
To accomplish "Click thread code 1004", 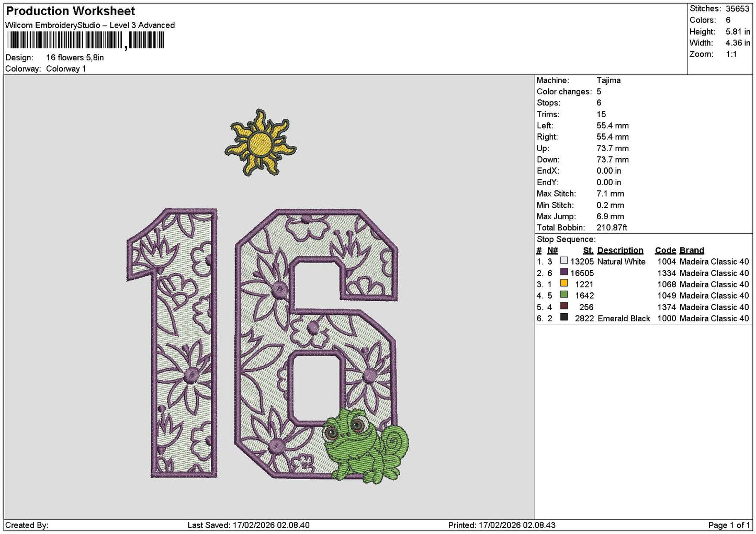I will click(x=667, y=262).
